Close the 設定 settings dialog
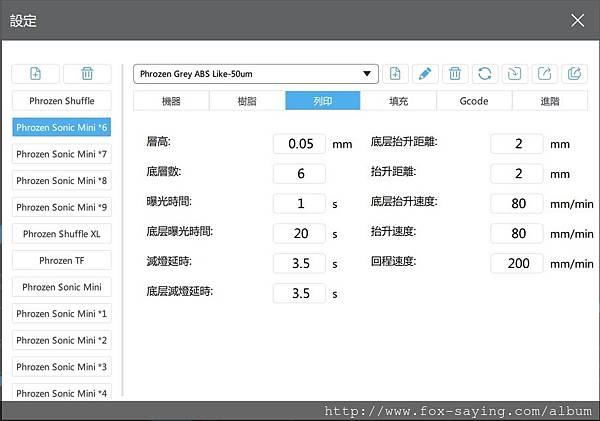Image resolution: width=600 pixels, height=421 pixels. tap(577, 20)
